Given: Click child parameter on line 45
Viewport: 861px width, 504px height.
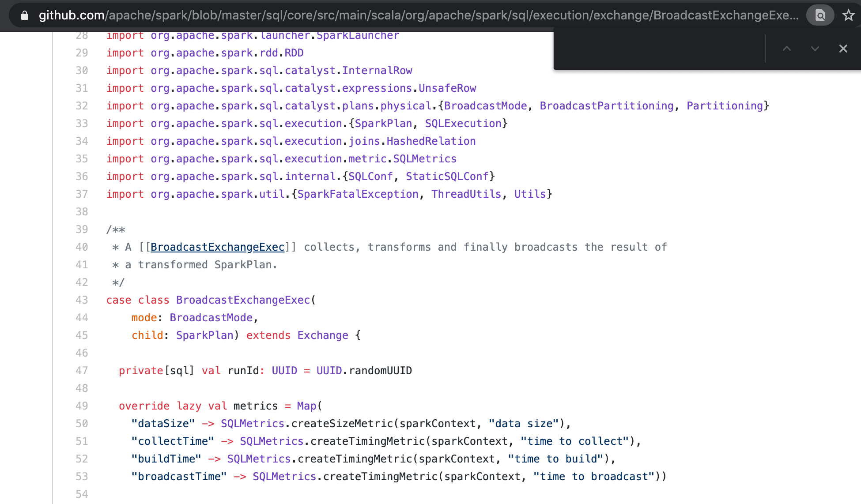Looking at the screenshot, I should point(147,335).
